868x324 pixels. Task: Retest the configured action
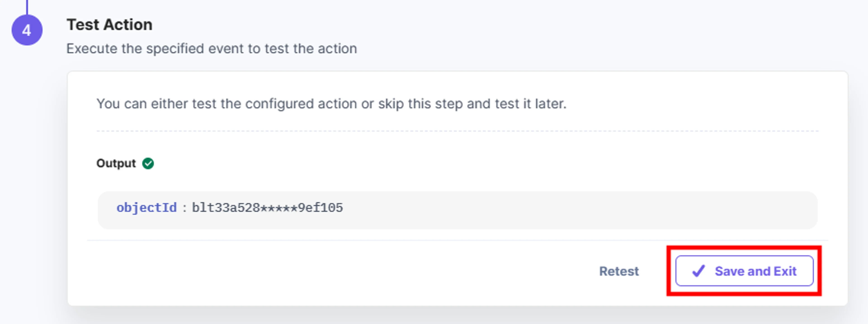point(619,271)
